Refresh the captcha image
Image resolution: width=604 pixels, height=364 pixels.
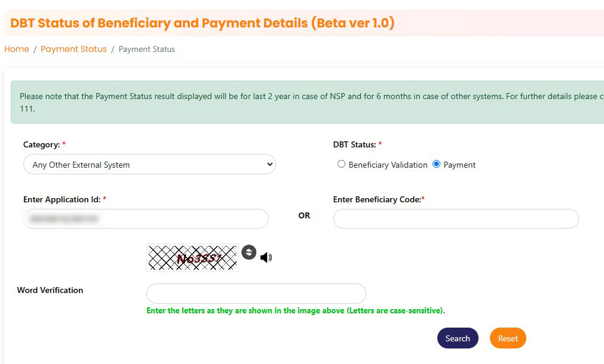249,252
